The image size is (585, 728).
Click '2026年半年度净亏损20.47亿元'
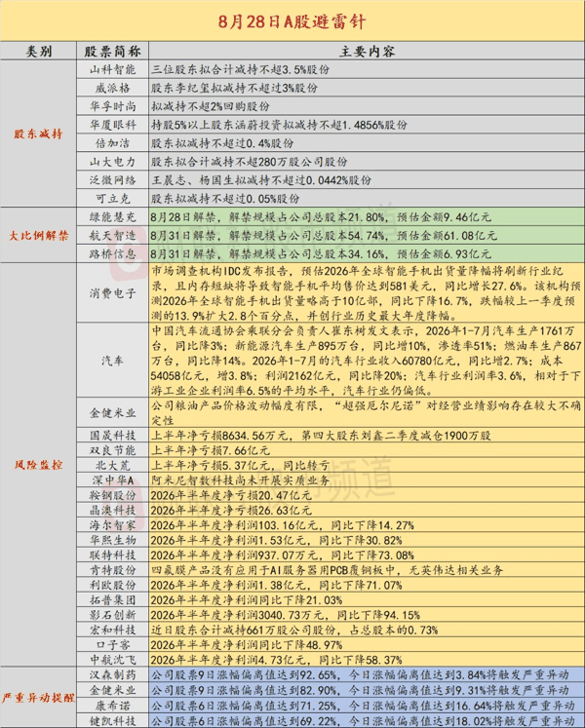[x=231, y=495]
